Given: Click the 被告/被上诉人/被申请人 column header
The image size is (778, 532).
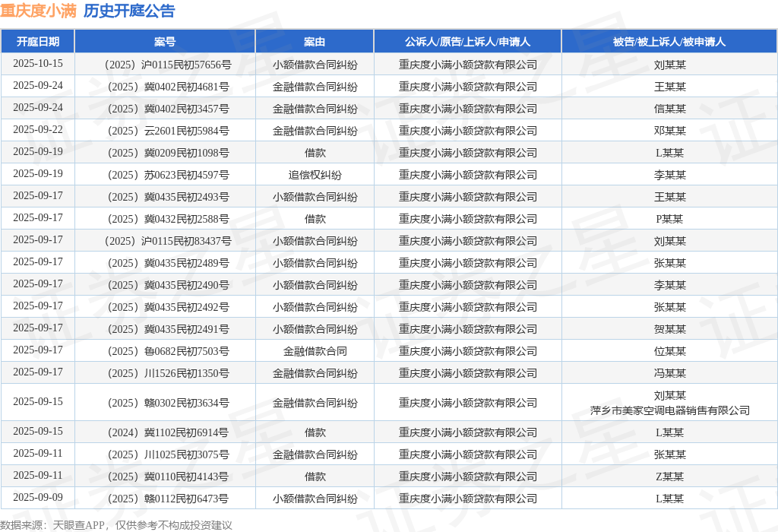Looking at the screenshot, I should (x=669, y=42).
